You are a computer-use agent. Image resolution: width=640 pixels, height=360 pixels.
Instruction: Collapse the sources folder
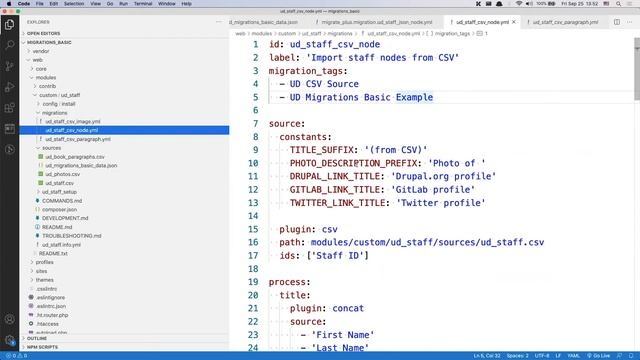[x=51, y=148]
